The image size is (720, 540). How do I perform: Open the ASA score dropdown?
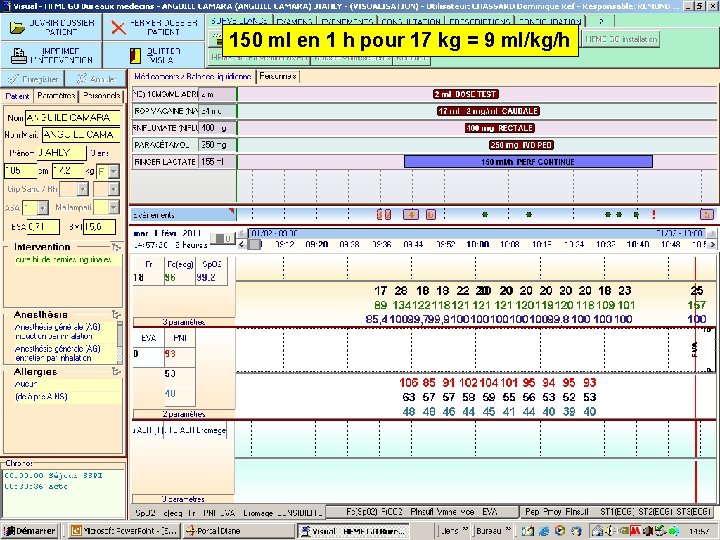pos(43,208)
